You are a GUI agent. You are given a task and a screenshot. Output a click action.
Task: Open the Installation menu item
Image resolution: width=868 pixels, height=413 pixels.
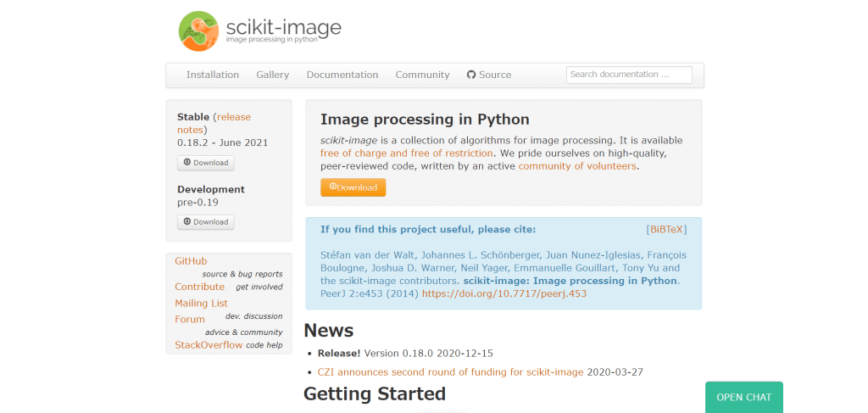click(x=213, y=75)
